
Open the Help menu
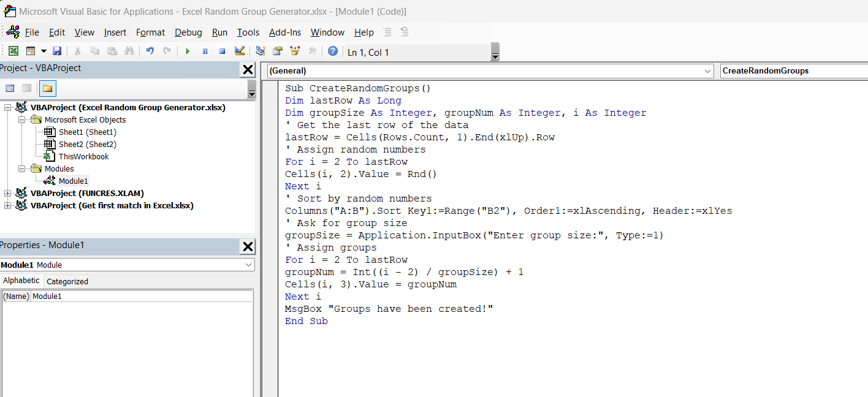(x=364, y=32)
